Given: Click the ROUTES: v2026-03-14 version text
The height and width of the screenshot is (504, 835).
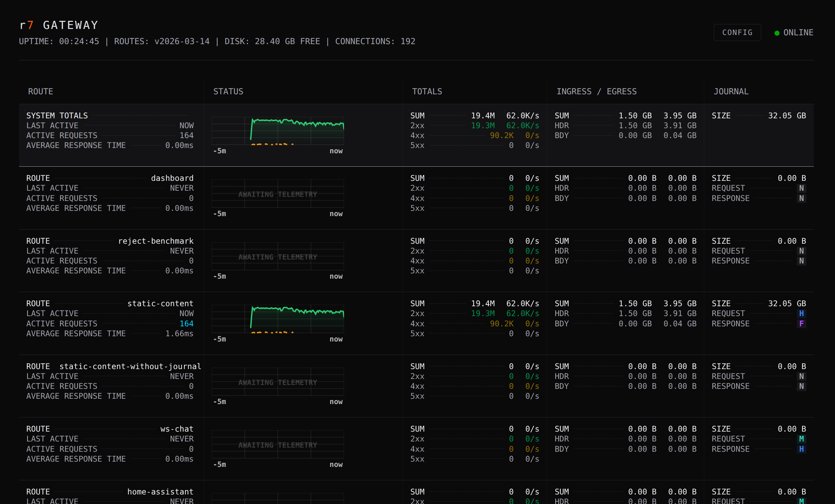Looking at the screenshot, I should click(x=162, y=41).
